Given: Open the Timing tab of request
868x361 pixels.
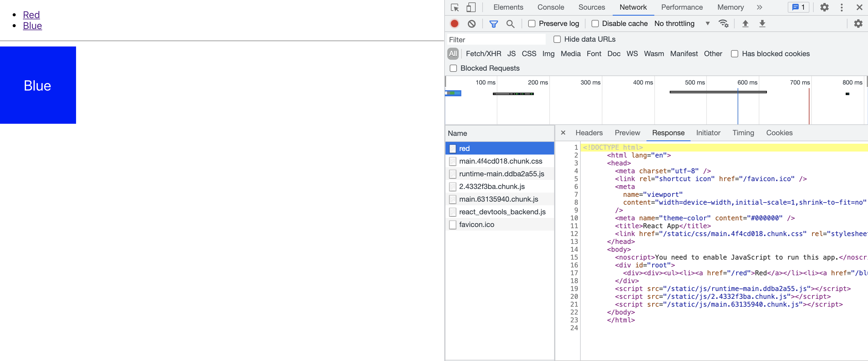Looking at the screenshot, I should [743, 133].
